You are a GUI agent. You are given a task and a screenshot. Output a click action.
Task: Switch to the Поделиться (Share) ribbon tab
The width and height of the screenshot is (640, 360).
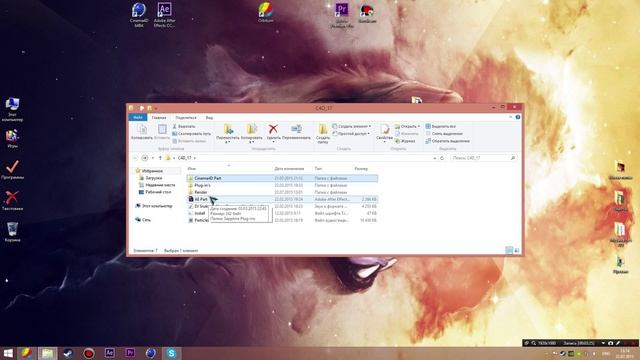point(186,118)
